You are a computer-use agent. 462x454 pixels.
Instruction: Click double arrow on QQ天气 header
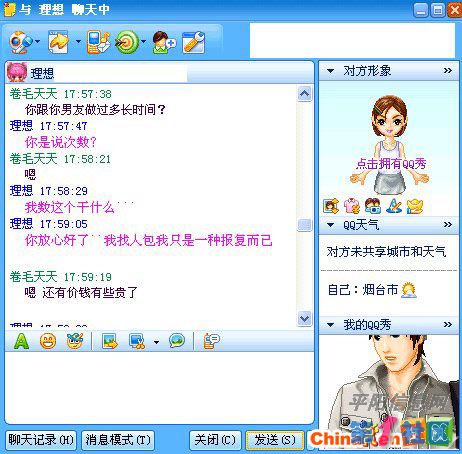click(x=448, y=225)
